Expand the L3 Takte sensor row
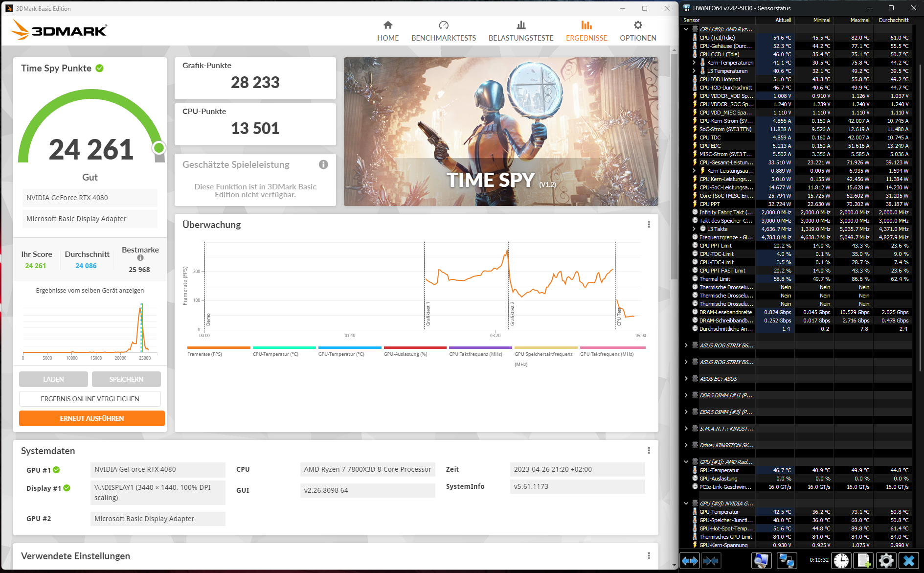This screenshot has height=573, width=924. pos(694,229)
